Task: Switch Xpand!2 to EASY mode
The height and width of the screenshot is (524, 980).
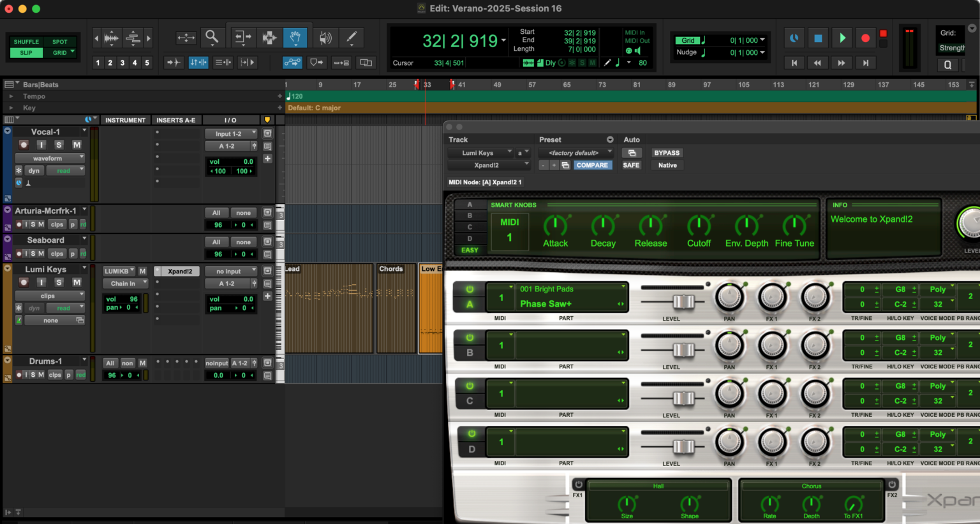Action: coord(470,250)
